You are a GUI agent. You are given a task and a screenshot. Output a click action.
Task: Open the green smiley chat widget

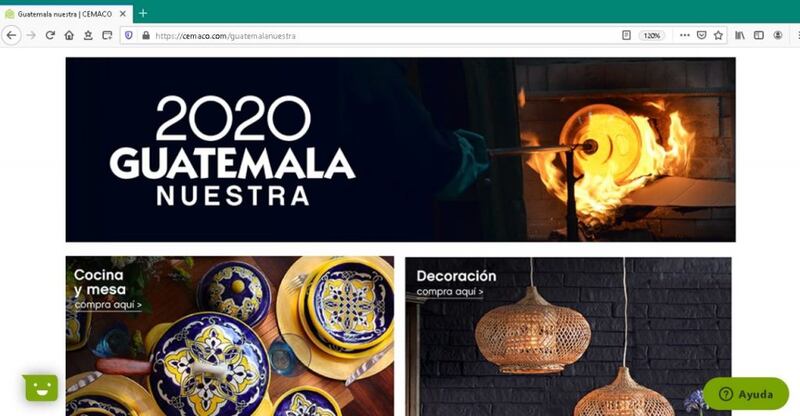[40, 387]
